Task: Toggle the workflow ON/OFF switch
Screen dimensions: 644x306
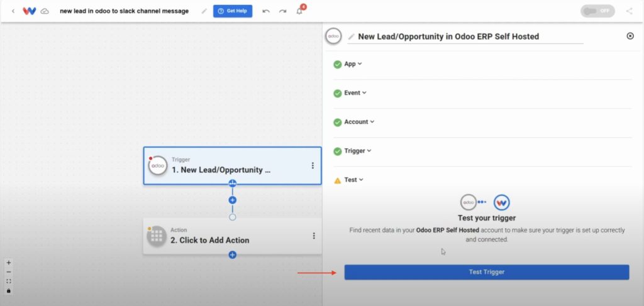Action: (597, 11)
